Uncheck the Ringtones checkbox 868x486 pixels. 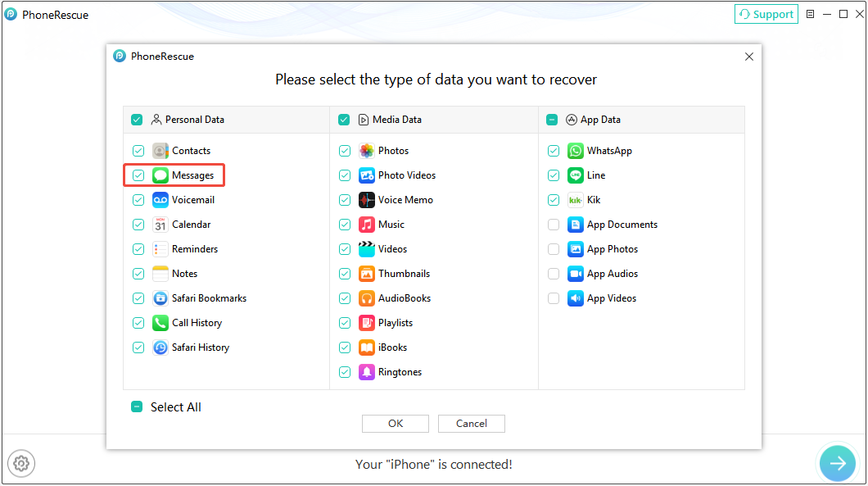pos(345,372)
